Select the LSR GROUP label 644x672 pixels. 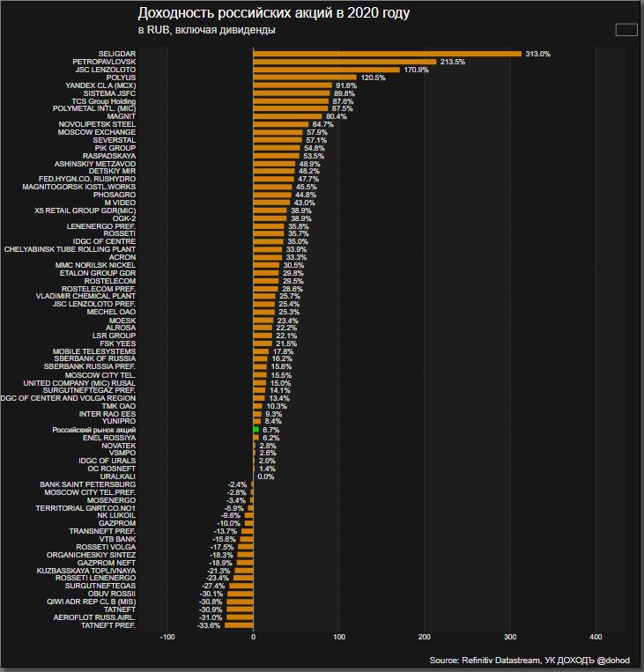(x=114, y=336)
